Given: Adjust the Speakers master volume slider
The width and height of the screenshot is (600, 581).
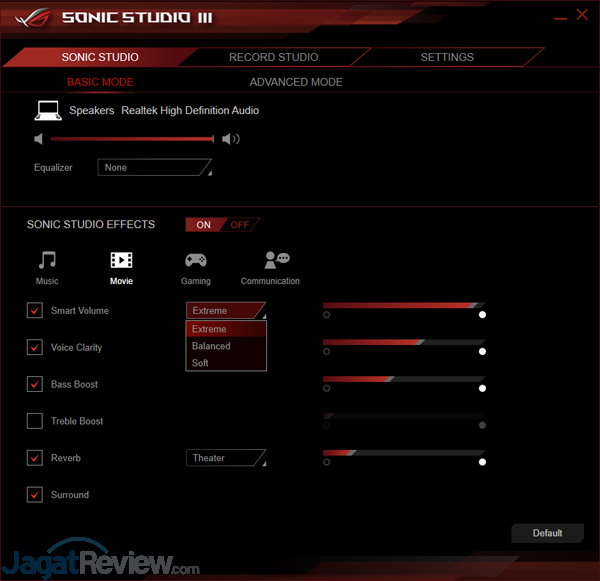Looking at the screenshot, I should (132, 139).
